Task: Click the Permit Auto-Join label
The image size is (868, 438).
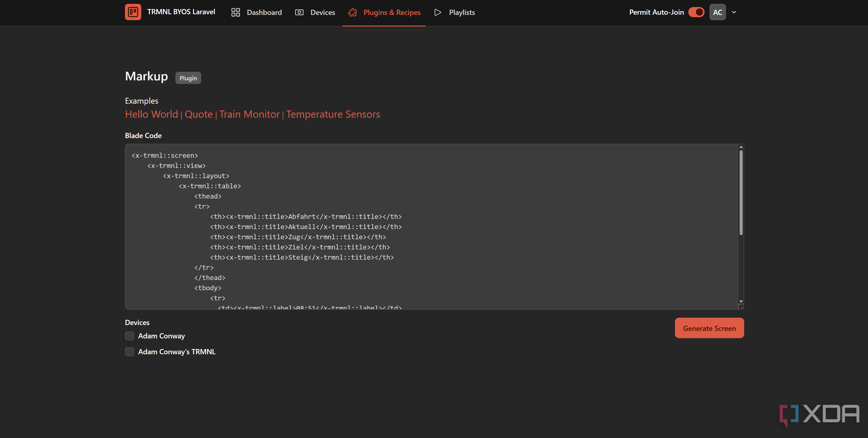Action: pos(656,12)
